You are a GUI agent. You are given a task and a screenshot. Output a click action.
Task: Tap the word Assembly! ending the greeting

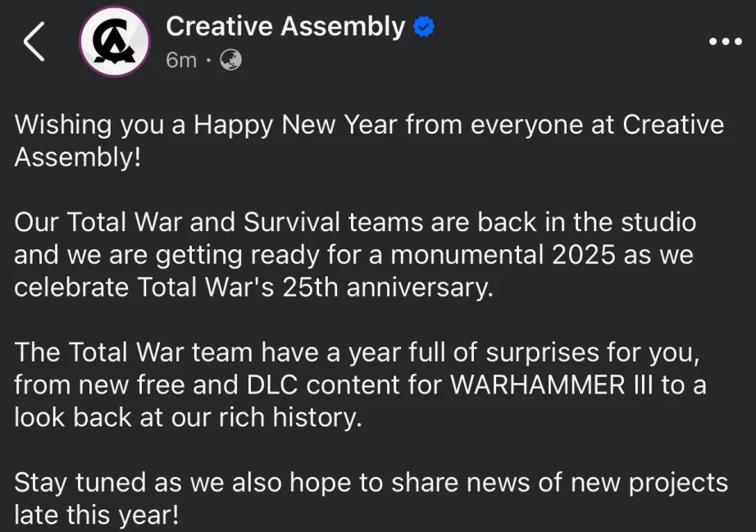[78, 157]
